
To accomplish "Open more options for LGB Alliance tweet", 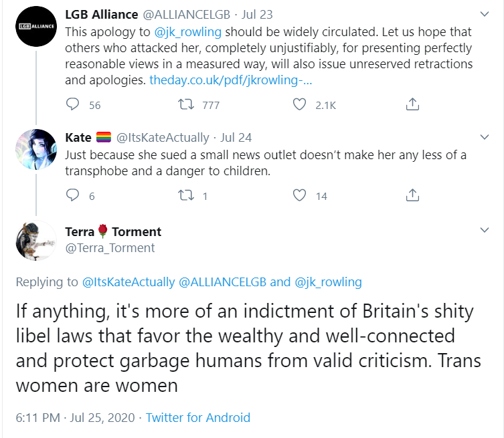I will (x=485, y=14).
